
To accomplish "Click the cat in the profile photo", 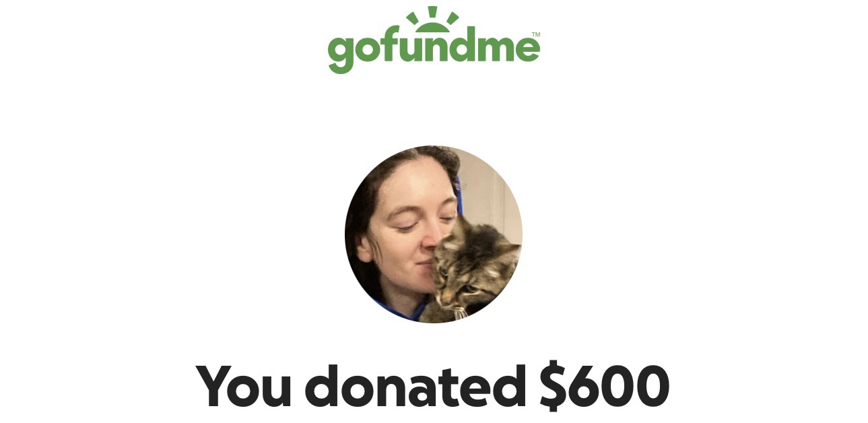I will tap(475, 269).
